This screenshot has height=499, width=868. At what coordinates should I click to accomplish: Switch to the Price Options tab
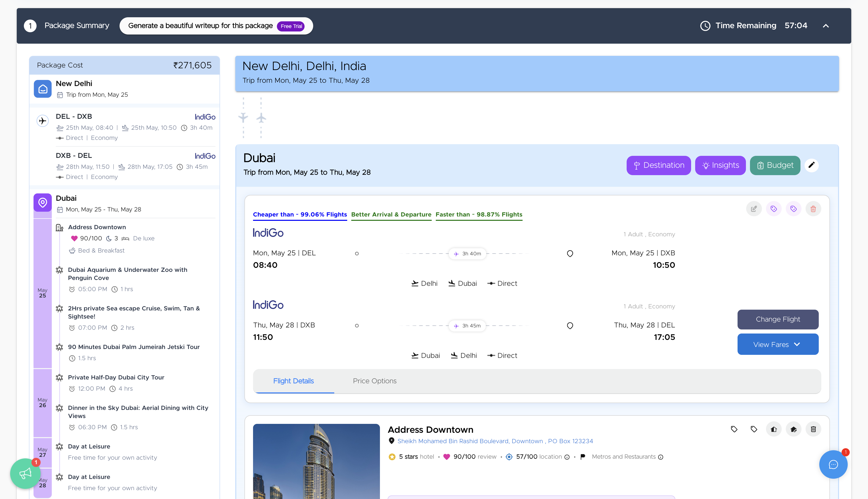(375, 381)
